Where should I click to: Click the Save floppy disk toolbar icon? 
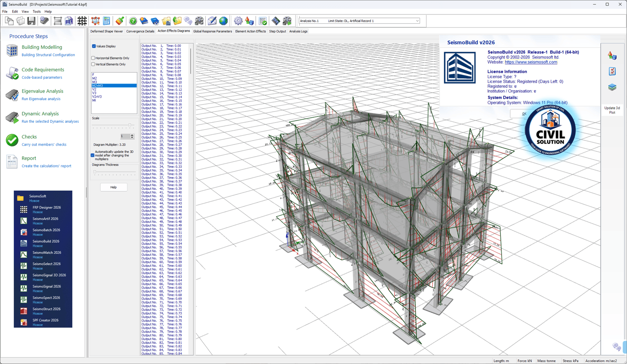(x=31, y=21)
